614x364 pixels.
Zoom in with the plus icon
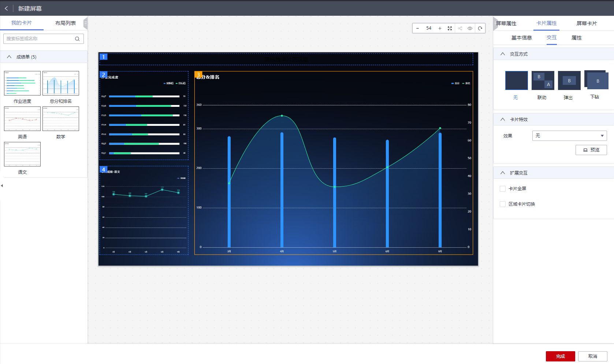(440, 28)
